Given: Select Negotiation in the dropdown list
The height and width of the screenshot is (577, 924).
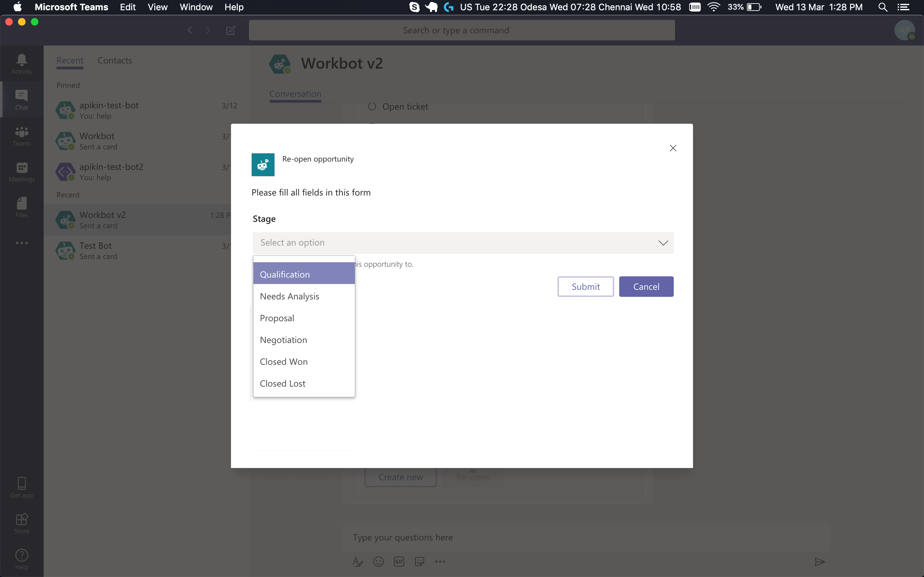Looking at the screenshot, I should [283, 340].
